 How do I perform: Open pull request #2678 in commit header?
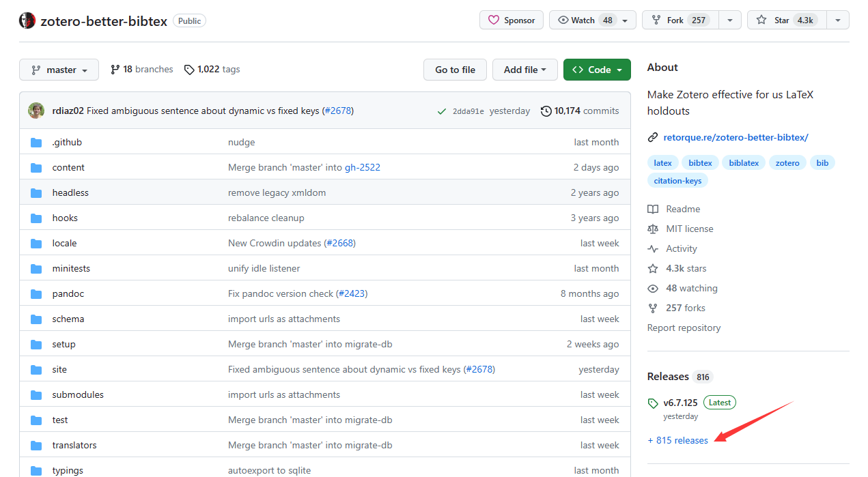(x=337, y=111)
